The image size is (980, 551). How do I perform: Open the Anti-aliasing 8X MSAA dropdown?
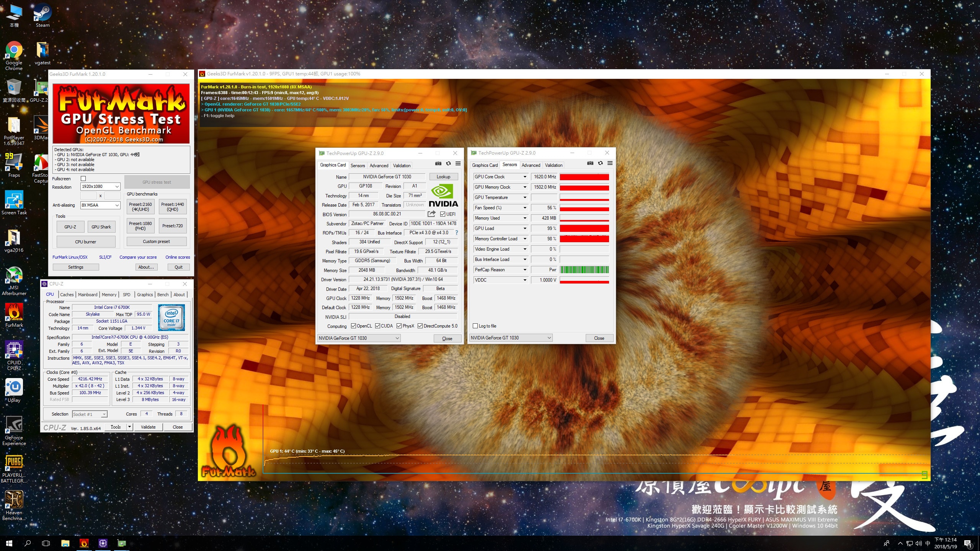[x=100, y=205]
